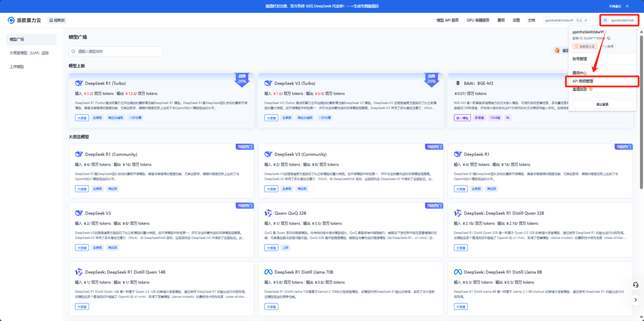Image resolution: width=644 pixels, height=321 pixels.
Task: Click the BAAI BGE-M3 'B' icon
Action: (x=458, y=83)
